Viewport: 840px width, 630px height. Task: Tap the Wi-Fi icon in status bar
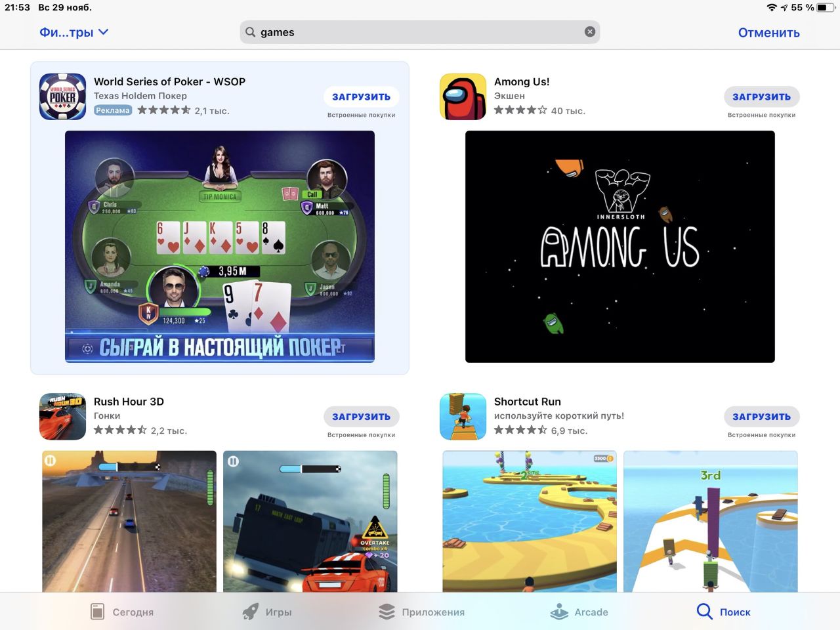coord(772,7)
